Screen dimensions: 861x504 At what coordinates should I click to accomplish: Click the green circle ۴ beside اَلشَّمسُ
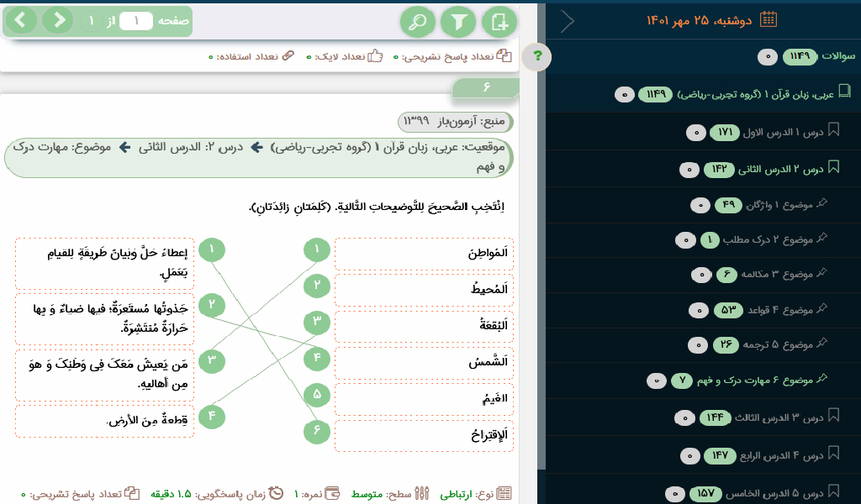317,359
